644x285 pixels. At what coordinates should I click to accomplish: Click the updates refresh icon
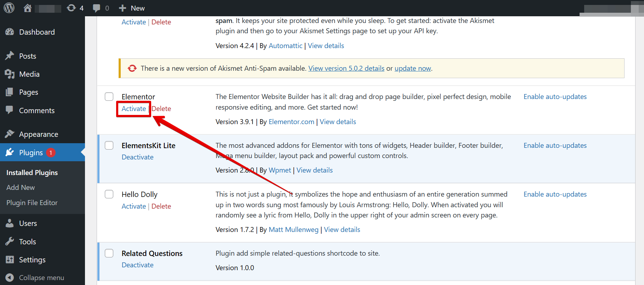click(71, 8)
